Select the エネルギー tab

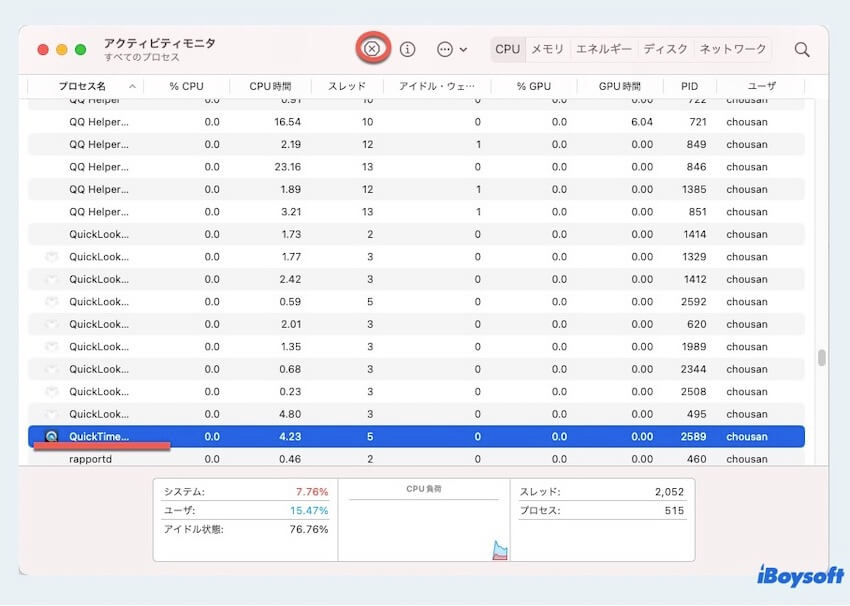point(603,49)
